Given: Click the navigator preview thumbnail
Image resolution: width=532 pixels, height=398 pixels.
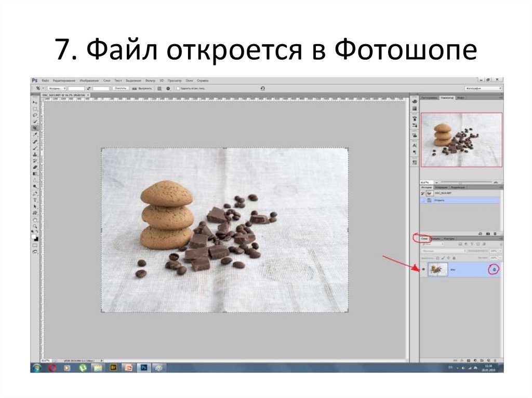Looking at the screenshot, I should [x=461, y=140].
